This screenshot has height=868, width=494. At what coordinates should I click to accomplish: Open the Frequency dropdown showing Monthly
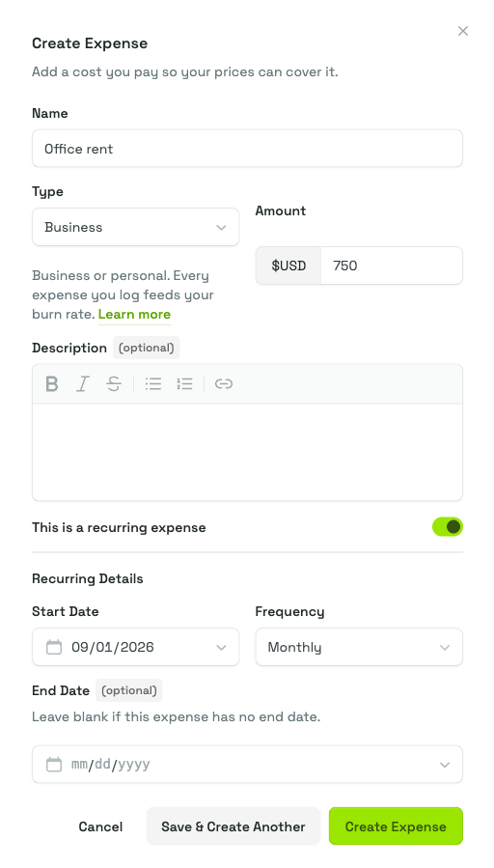[359, 647]
